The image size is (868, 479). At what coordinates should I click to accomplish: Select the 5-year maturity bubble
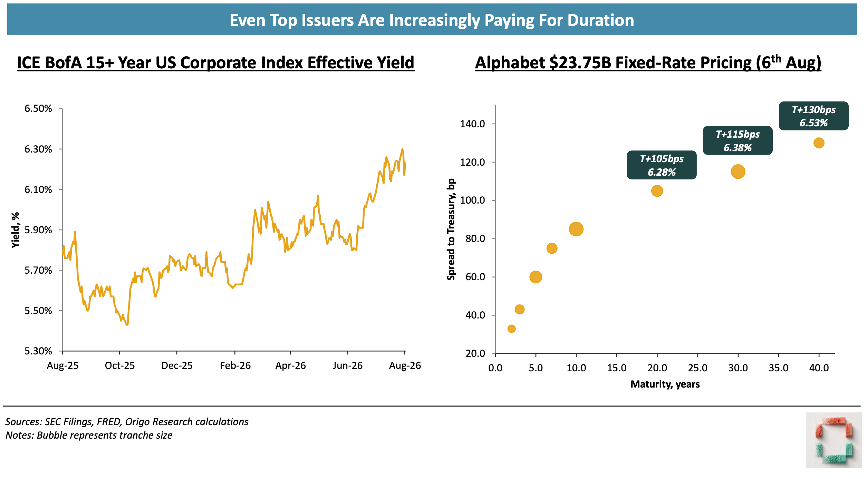pyautogui.click(x=536, y=277)
